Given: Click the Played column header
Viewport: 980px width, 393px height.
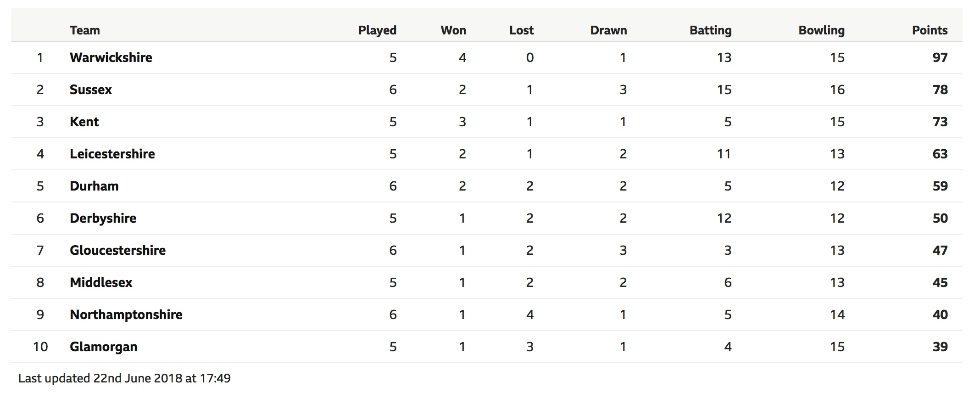Looking at the screenshot, I should click(x=377, y=30).
